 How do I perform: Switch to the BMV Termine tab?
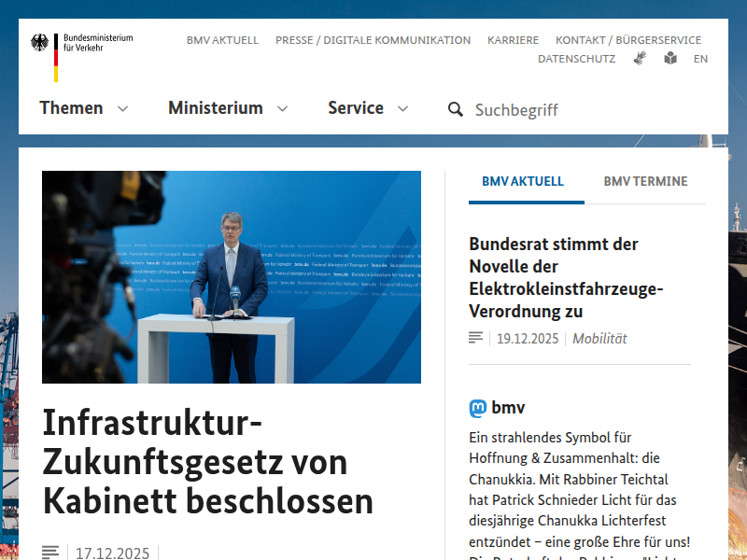(x=645, y=181)
